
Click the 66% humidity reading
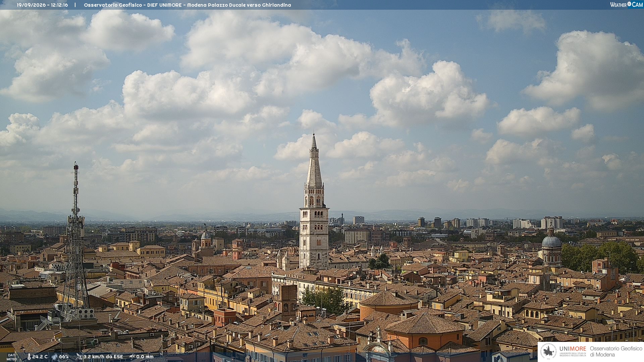tap(64, 357)
